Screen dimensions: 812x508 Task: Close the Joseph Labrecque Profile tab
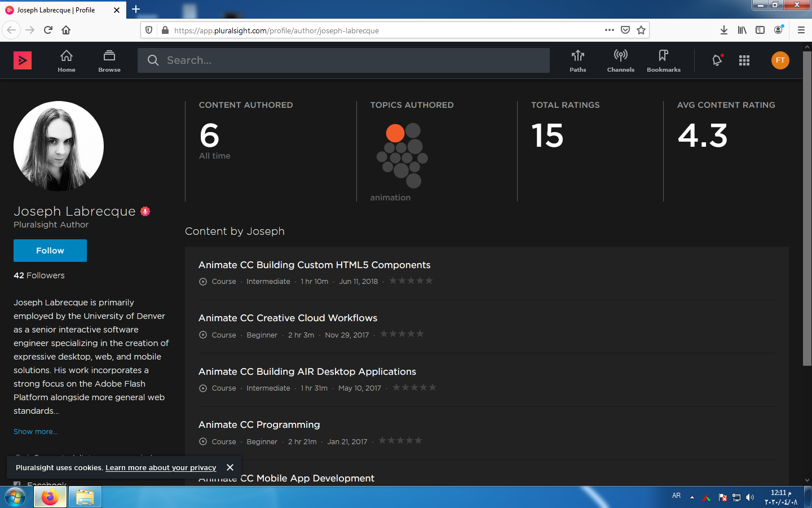[117, 10]
